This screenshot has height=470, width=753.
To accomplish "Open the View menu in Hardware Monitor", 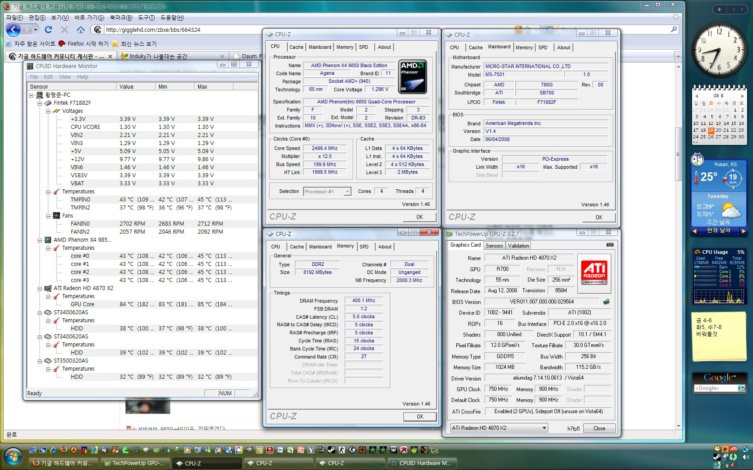I will 65,77.
